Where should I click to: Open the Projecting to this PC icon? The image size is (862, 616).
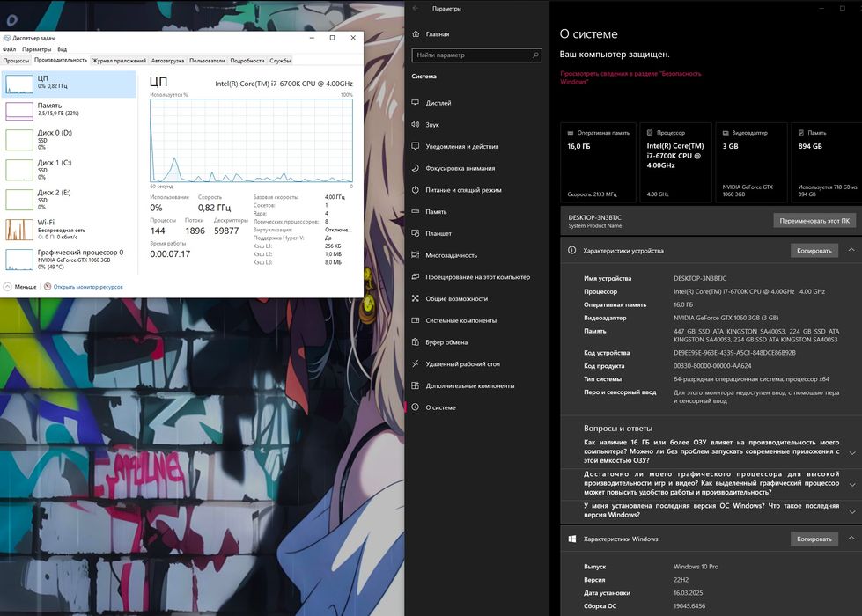415,277
